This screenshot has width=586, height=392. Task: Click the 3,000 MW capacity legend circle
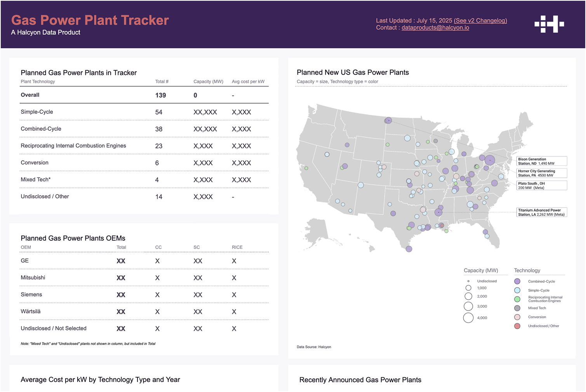(x=468, y=307)
